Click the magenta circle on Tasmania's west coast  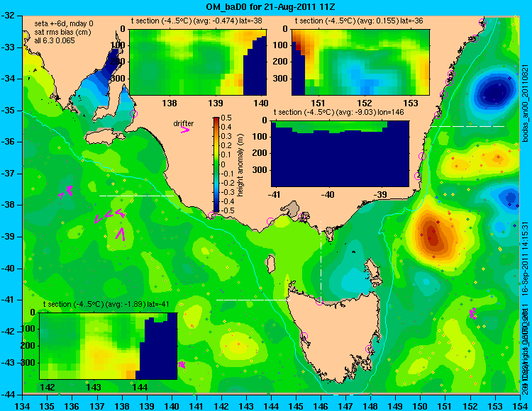pyautogui.click(x=304, y=336)
